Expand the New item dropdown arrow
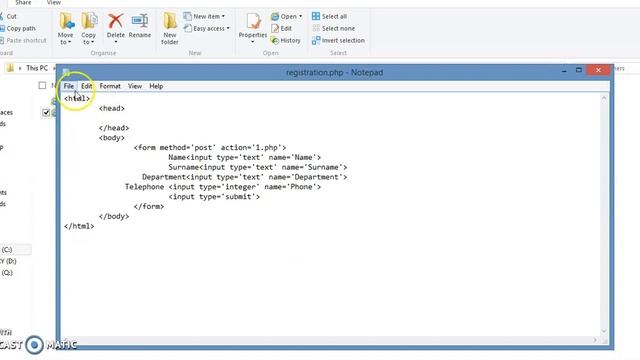This screenshot has width=640, height=360. tap(223, 16)
